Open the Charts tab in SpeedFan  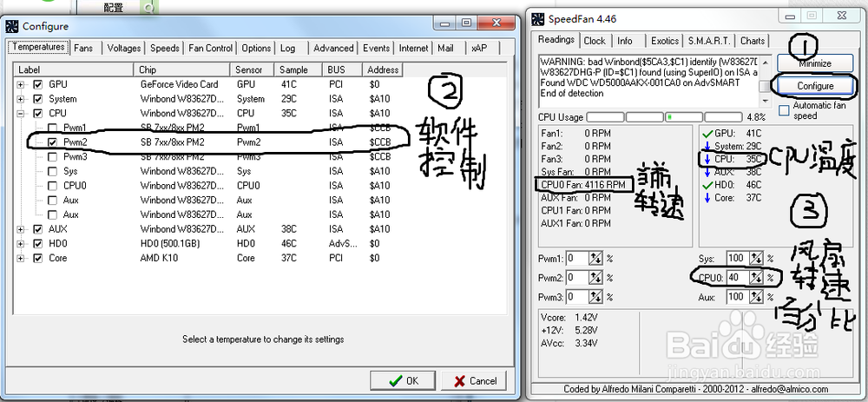coord(753,41)
